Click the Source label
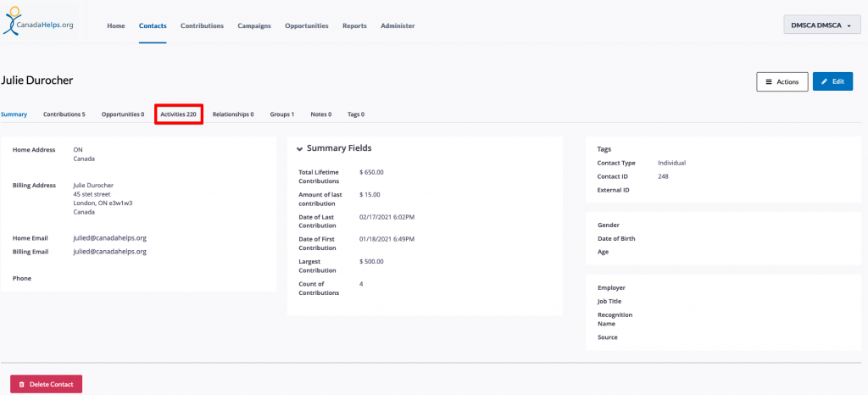 (x=608, y=337)
